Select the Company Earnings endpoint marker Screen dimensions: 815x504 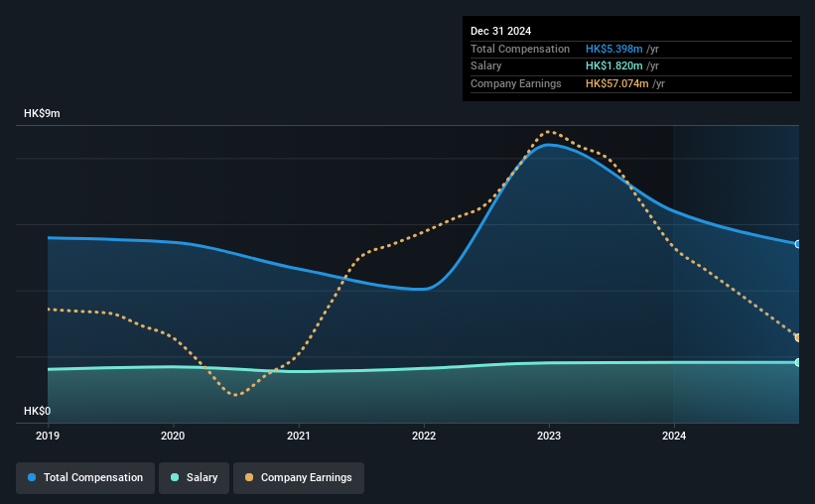[797, 338]
